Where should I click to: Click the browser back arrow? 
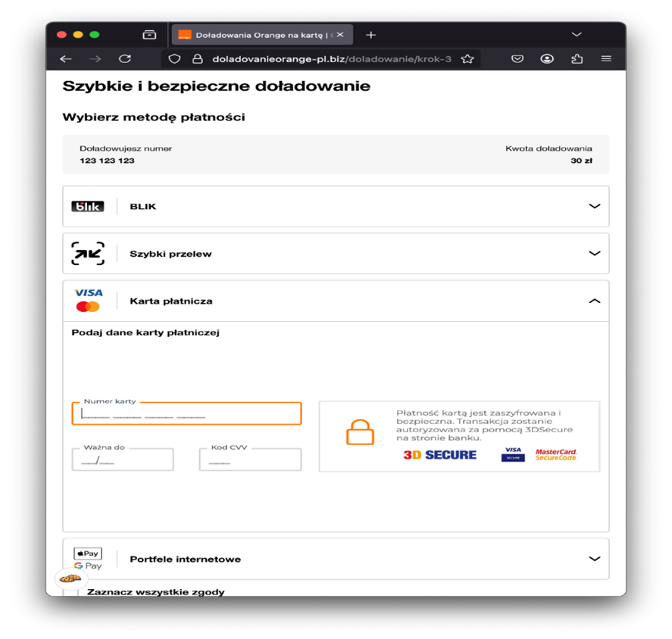(66, 59)
